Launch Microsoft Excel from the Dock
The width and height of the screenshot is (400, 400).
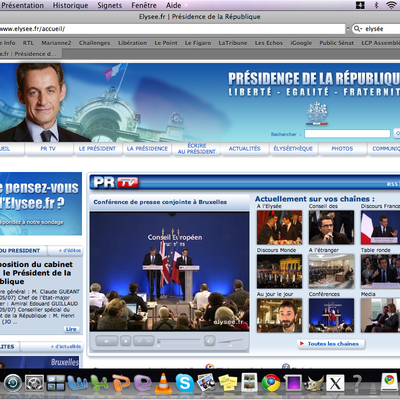pyautogui.click(x=99, y=383)
